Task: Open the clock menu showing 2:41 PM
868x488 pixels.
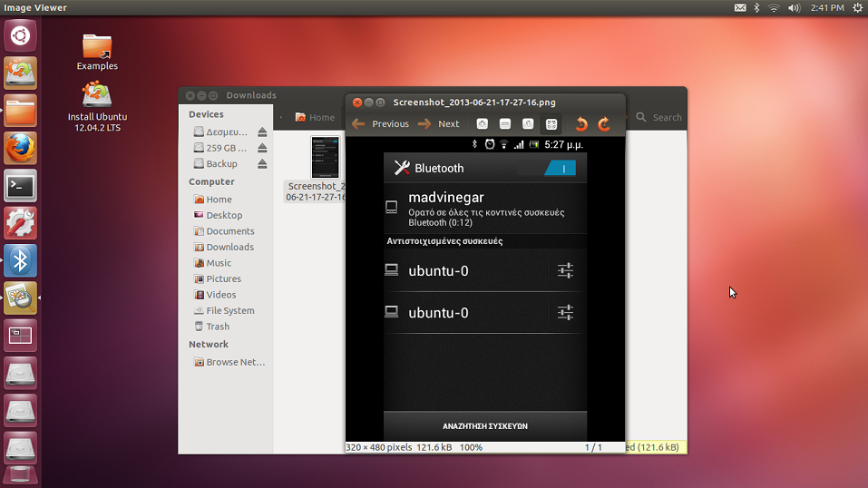Action: click(x=825, y=7)
